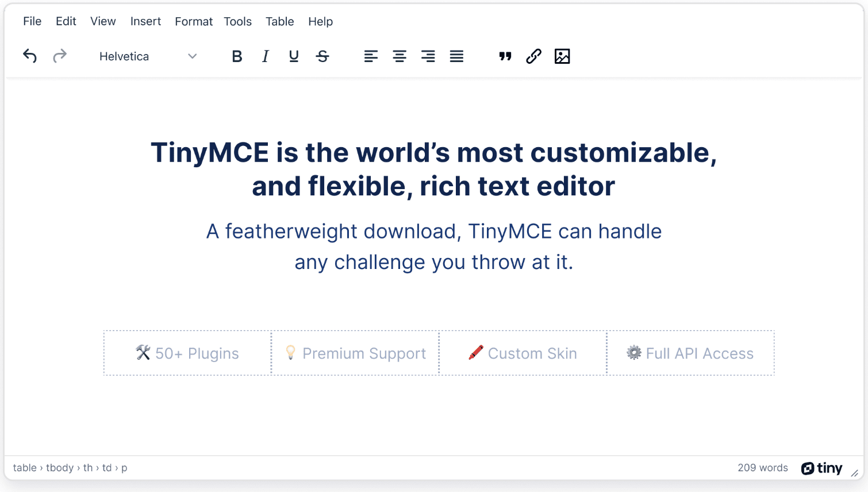Toggle underline formatting
Screen dimensions: 868x492
tap(294, 56)
